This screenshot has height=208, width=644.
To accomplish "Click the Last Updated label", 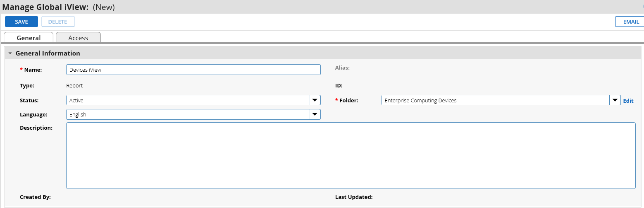I will (x=354, y=197).
